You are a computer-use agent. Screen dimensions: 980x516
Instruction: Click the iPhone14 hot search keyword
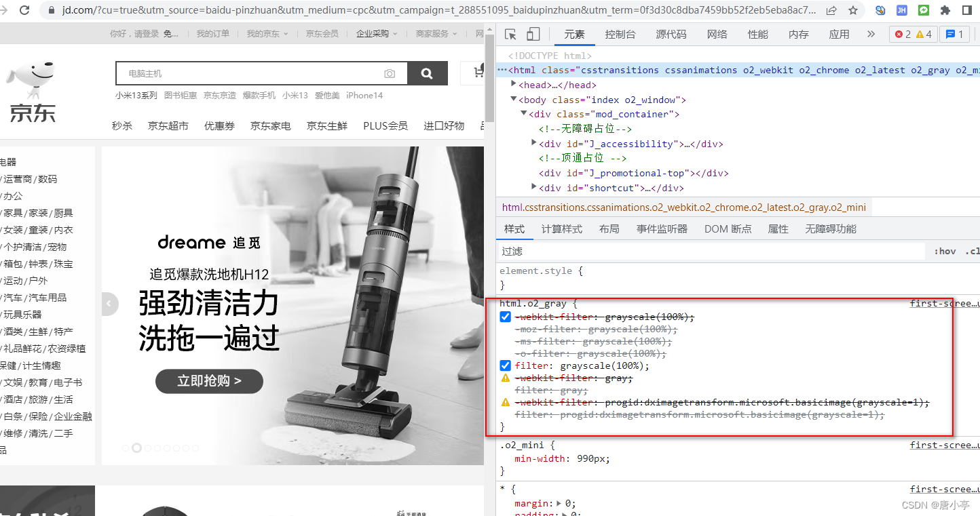364,96
